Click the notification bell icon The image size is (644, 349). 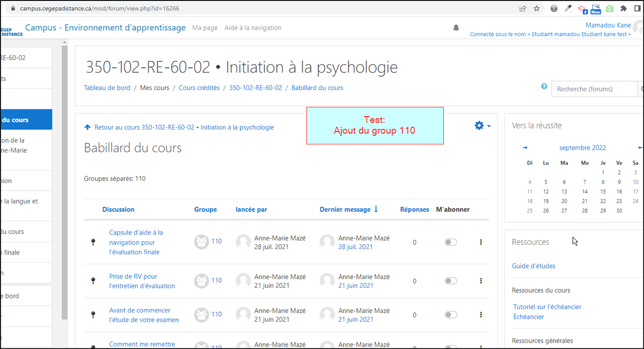456,28
